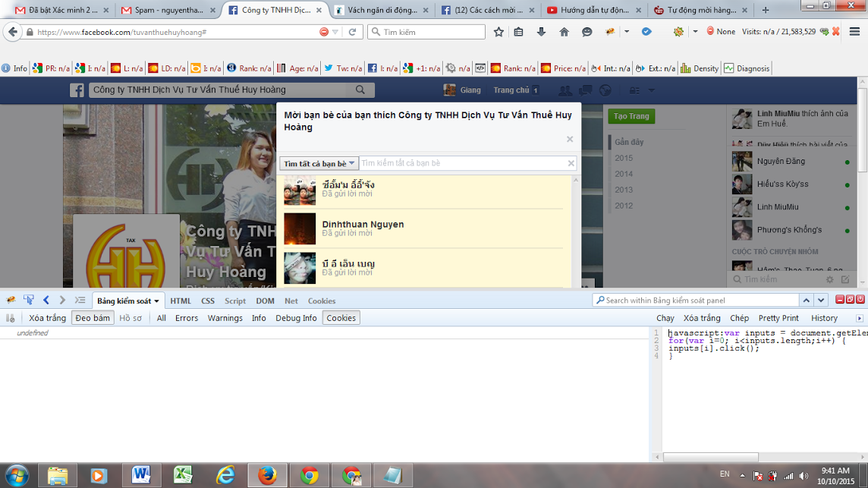Show only Warnings in the console
Image resolution: width=868 pixels, height=488 pixels.
tap(225, 318)
